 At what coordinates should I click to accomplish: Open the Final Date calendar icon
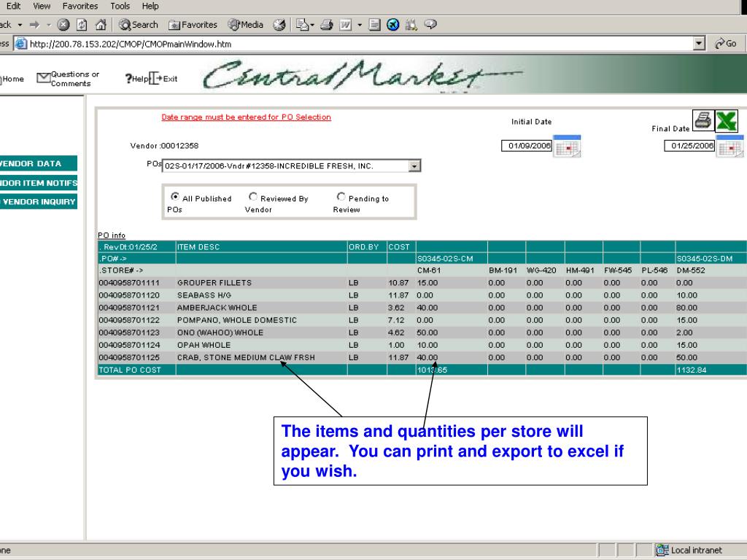click(x=729, y=146)
